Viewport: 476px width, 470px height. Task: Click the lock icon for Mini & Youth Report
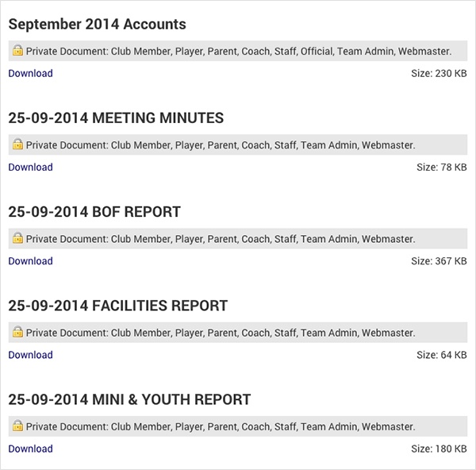click(17, 426)
